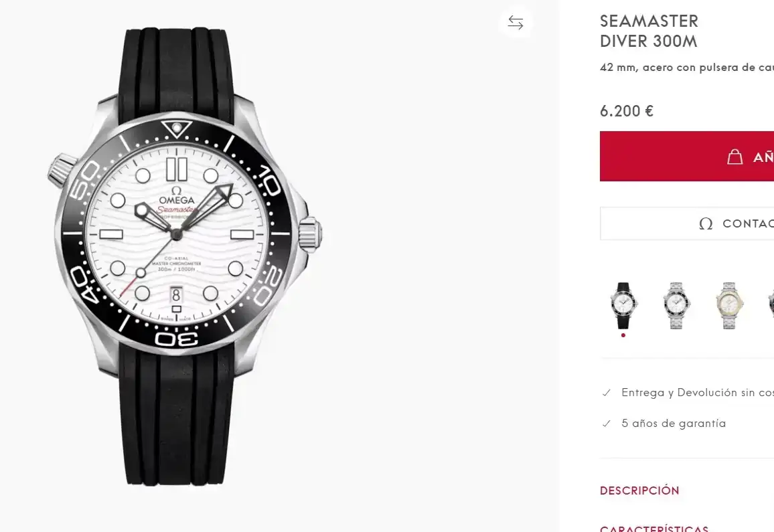Select the partially visible fourth watch variant
Screen dimensions: 774x532
pos(770,305)
